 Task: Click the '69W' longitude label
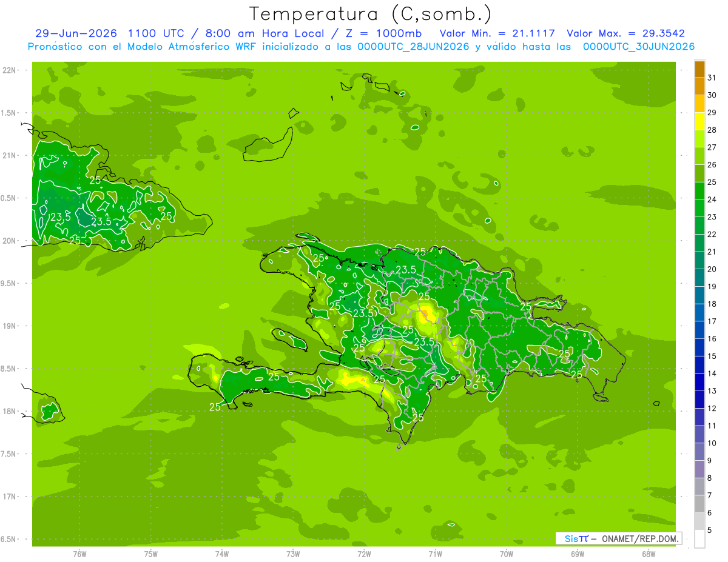point(578,554)
